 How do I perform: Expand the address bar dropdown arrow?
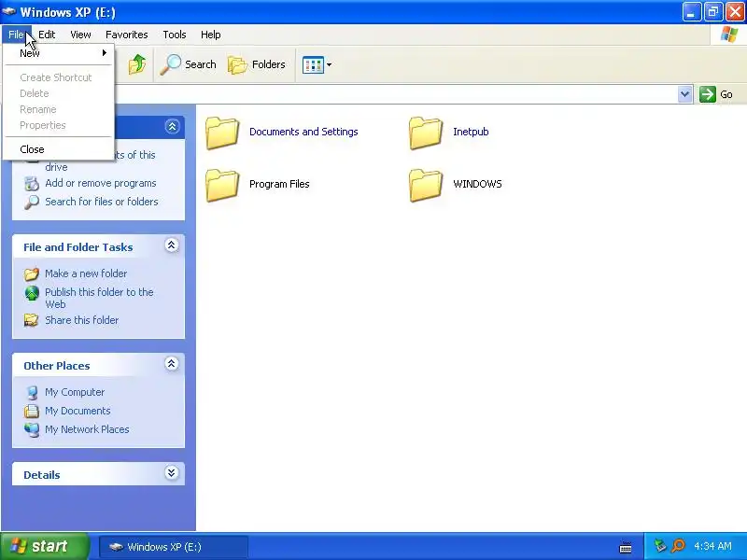(684, 94)
